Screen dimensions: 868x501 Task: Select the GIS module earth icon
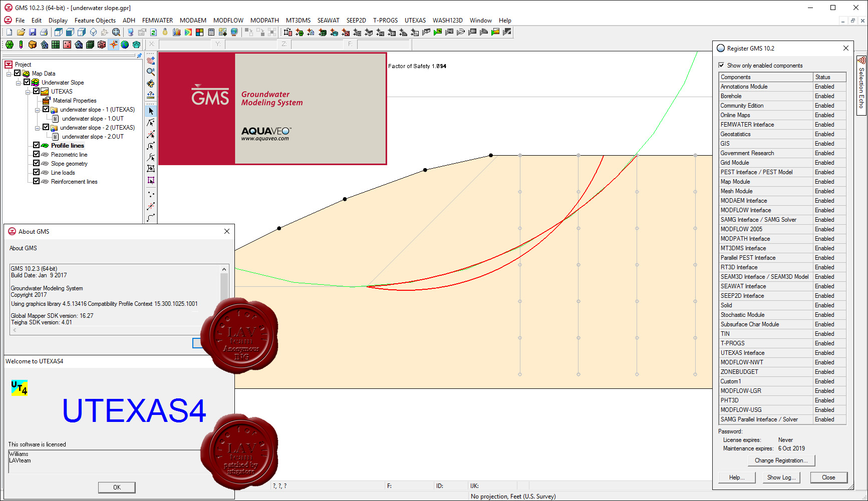tap(125, 45)
